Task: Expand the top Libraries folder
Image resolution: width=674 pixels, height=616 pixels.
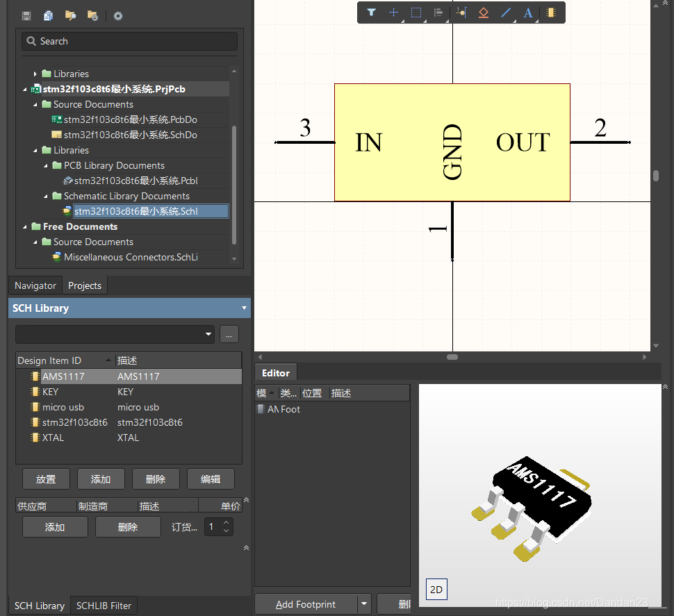Action: click(35, 74)
